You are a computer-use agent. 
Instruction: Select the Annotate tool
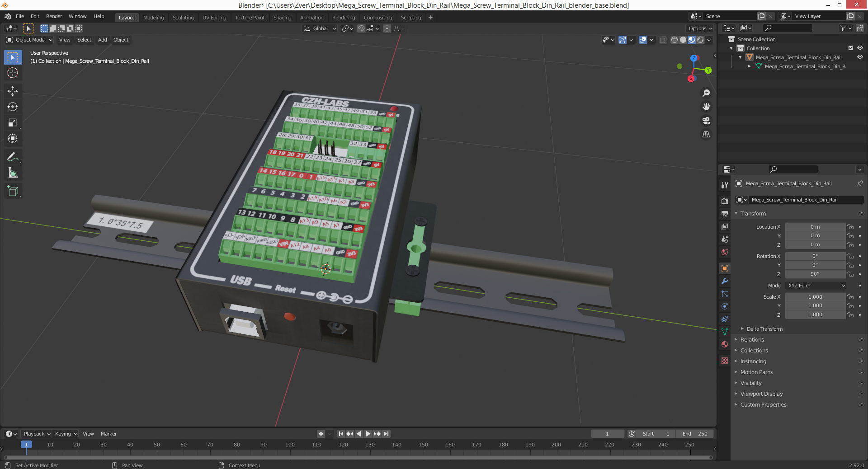pos(13,157)
